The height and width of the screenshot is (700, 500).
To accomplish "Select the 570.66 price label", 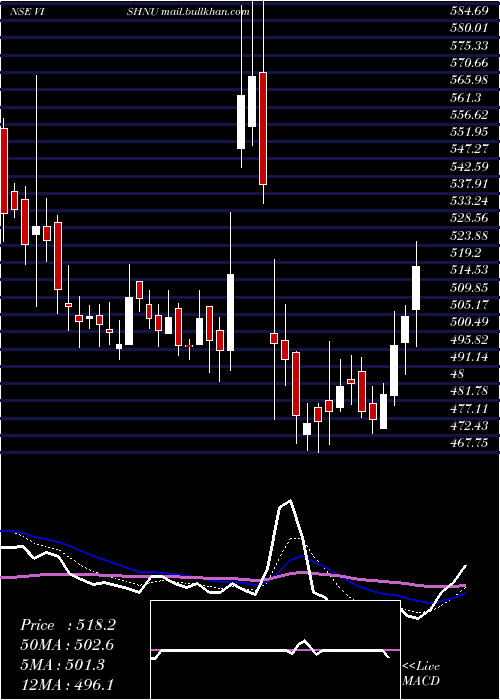I will (x=468, y=63).
